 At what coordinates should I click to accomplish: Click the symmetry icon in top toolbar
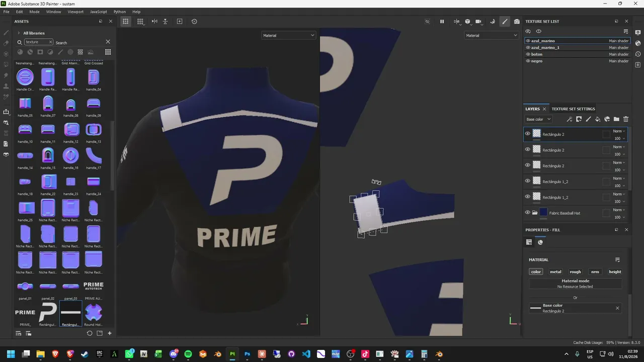(x=456, y=22)
